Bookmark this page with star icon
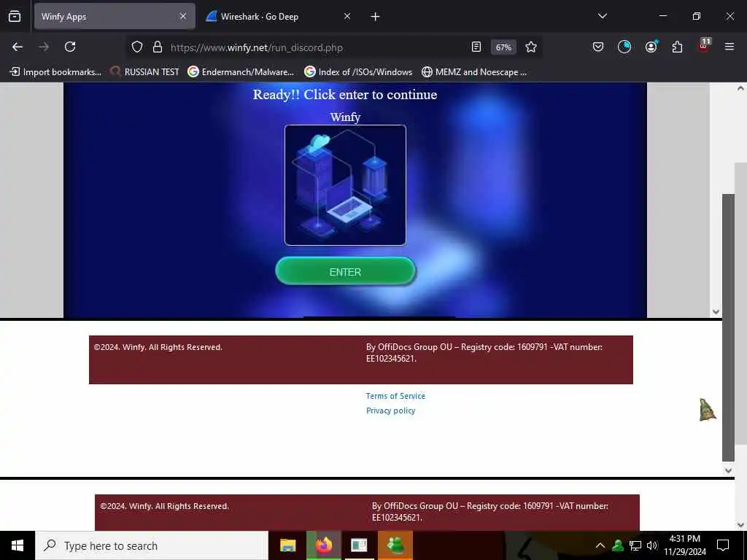This screenshot has height=560, width=747. point(531,47)
